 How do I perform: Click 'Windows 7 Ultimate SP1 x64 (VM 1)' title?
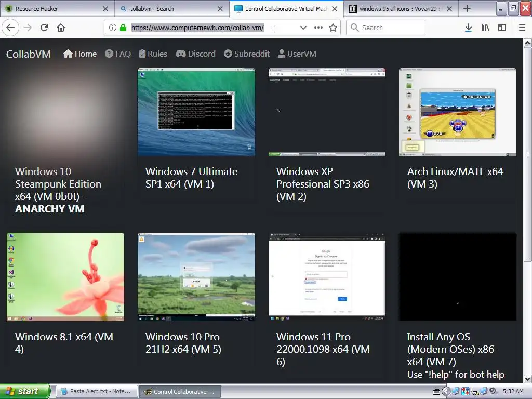click(191, 178)
